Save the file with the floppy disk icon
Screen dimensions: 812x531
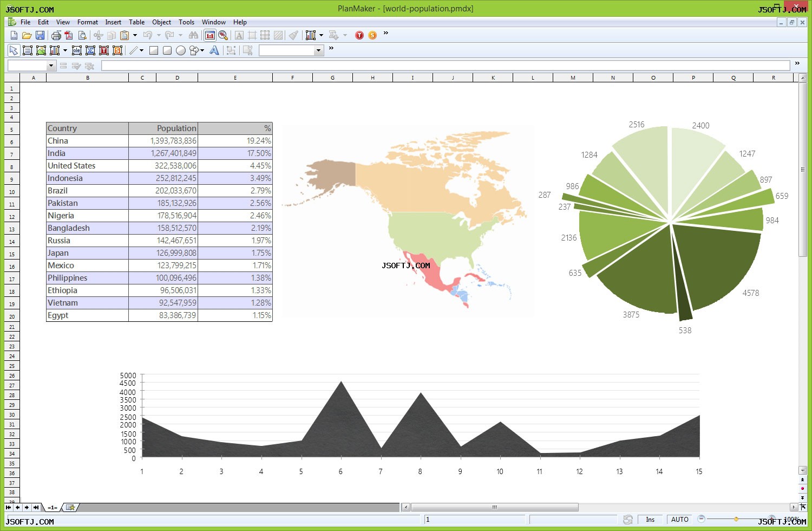click(x=40, y=35)
